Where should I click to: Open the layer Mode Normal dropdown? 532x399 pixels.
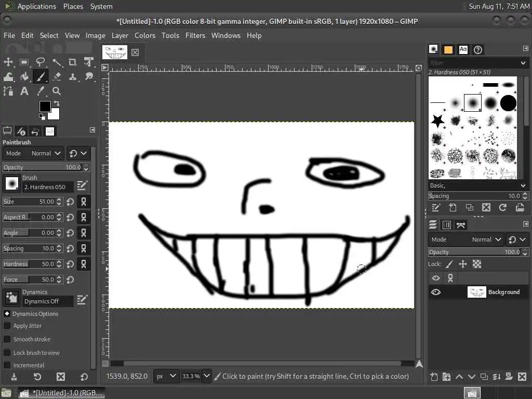(466, 240)
